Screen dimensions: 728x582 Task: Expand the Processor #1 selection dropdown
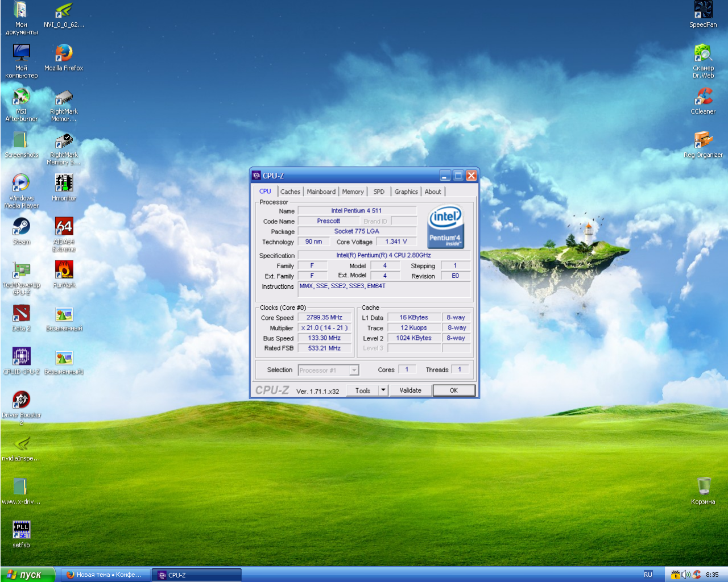(354, 370)
